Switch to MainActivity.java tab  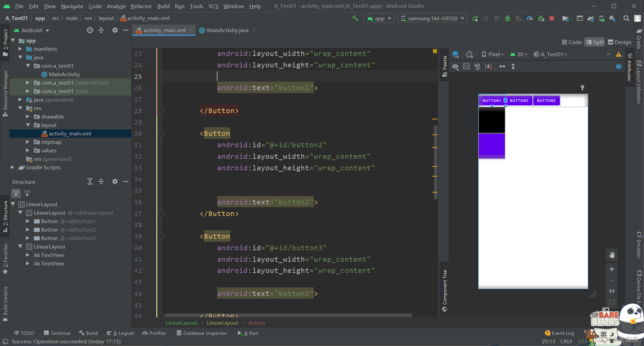[227, 30]
